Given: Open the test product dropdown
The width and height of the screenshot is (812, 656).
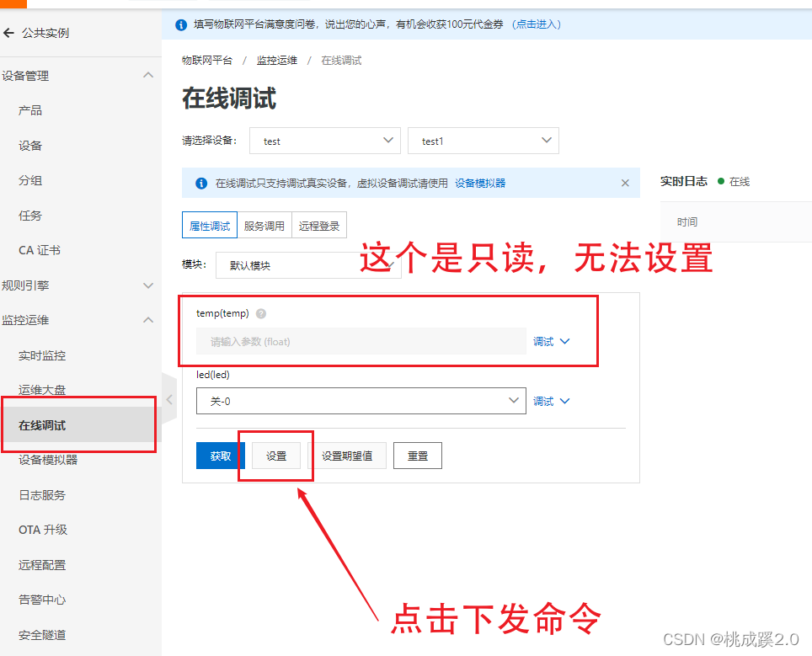Looking at the screenshot, I should click(x=387, y=141).
